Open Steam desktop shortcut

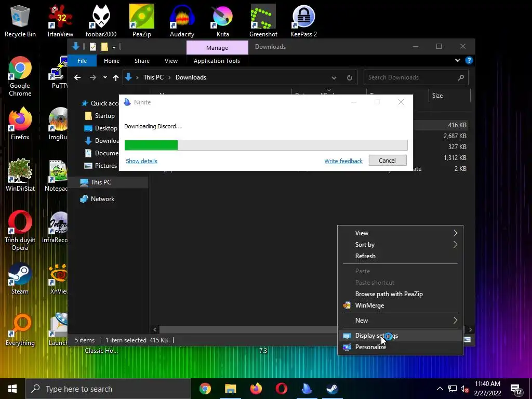point(20,278)
